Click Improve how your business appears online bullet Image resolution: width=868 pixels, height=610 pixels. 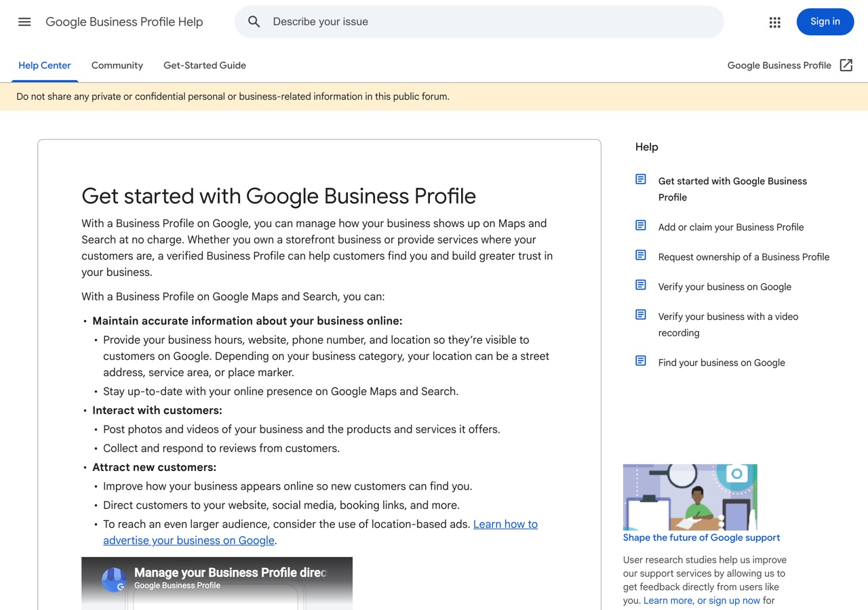point(288,486)
